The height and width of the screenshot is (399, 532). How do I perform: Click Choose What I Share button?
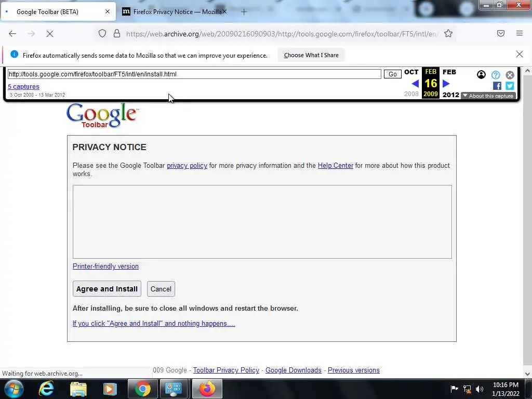[311, 55]
